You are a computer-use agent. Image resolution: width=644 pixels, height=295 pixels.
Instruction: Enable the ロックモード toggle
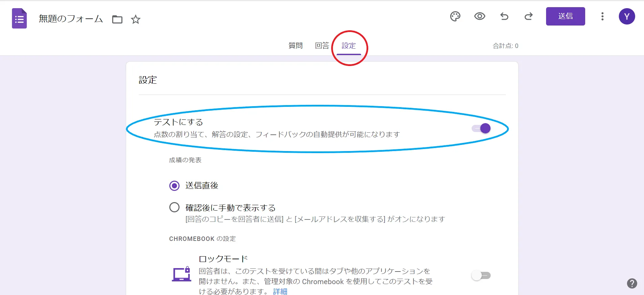(481, 275)
